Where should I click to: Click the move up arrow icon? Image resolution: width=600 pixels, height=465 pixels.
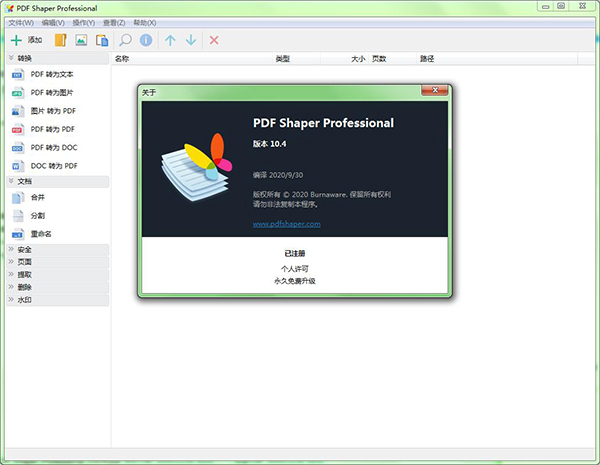[x=170, y=40]
